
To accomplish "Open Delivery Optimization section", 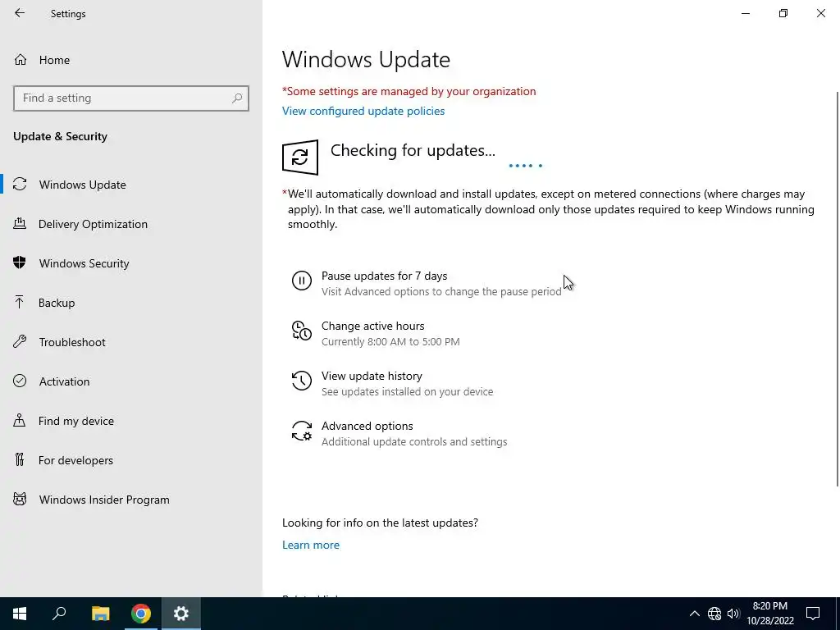I will click(x=131, y=224).
